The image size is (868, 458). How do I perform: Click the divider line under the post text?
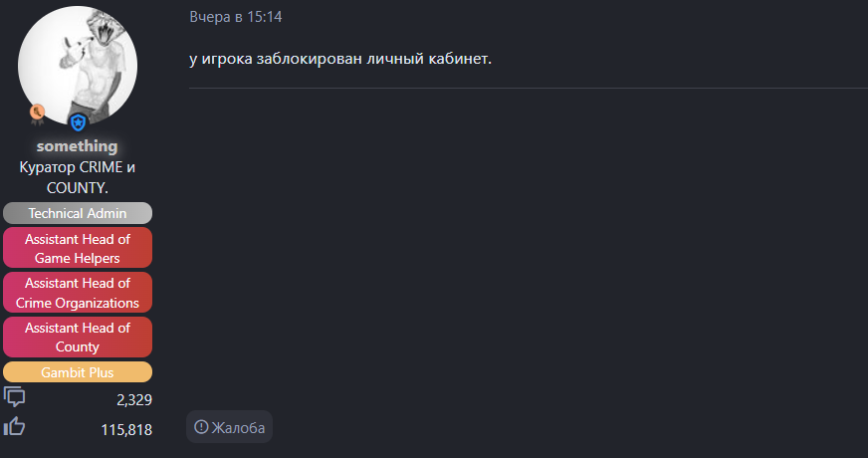(x=528, y=89)
